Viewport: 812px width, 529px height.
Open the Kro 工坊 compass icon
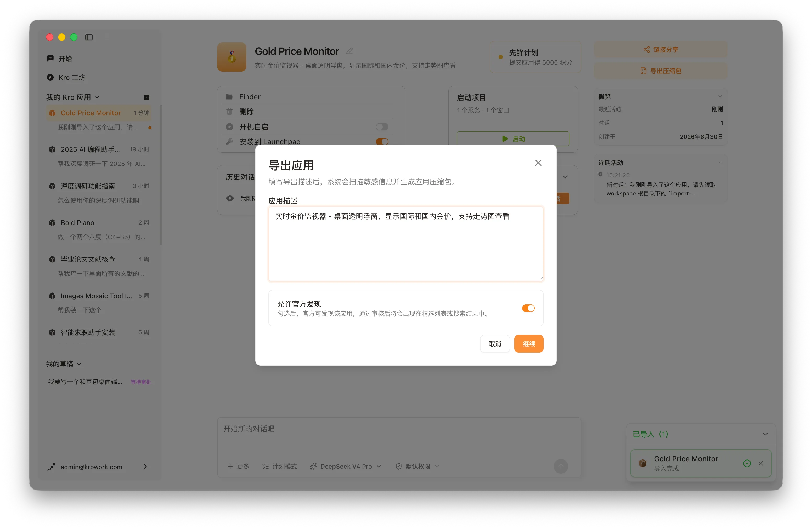click(50, 77)
